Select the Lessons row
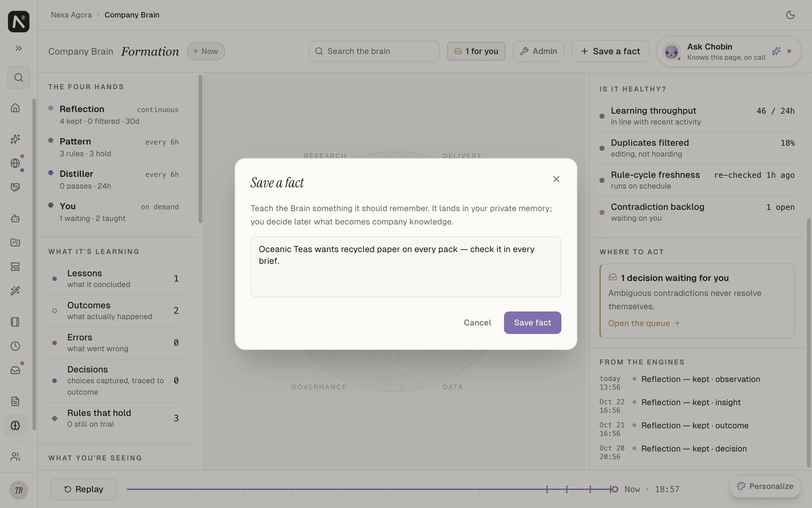The width and height of the screenshot is (812, 508). coord(114,279)
